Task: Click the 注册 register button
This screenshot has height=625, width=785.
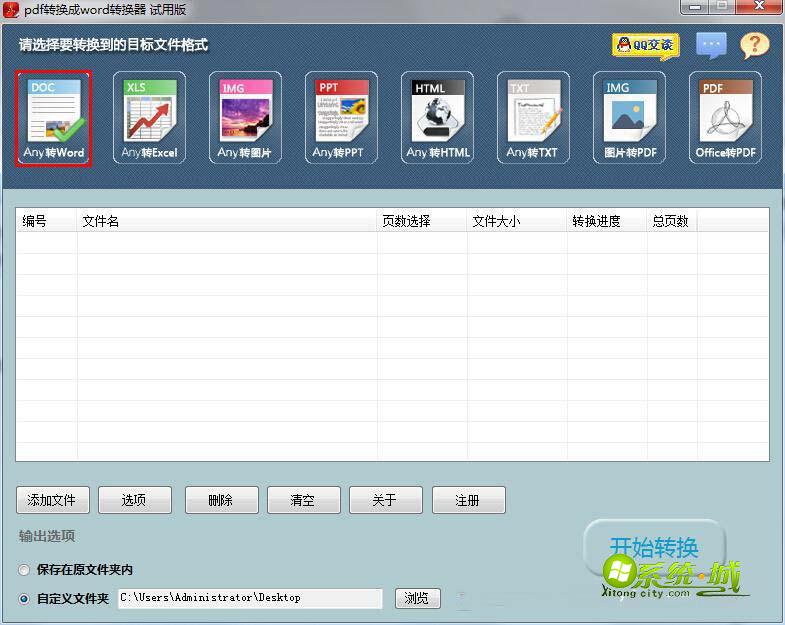Action: pos(469,500)
